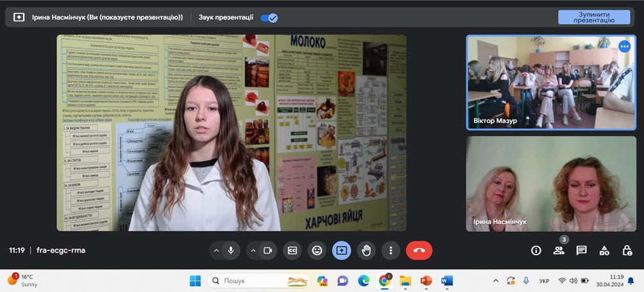This screenshot has width=644, height=292.
Task: Click the present screen icon
Action: pyautogui.click(x=341, y=250)
